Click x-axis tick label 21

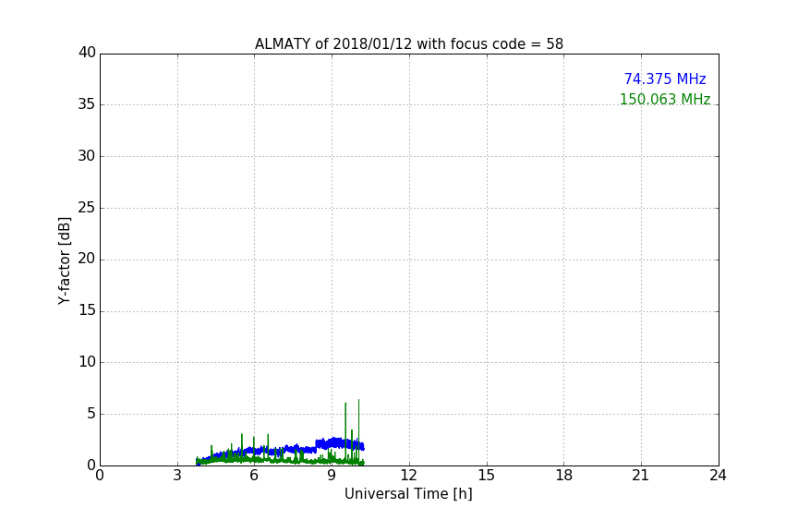(641, 476)
